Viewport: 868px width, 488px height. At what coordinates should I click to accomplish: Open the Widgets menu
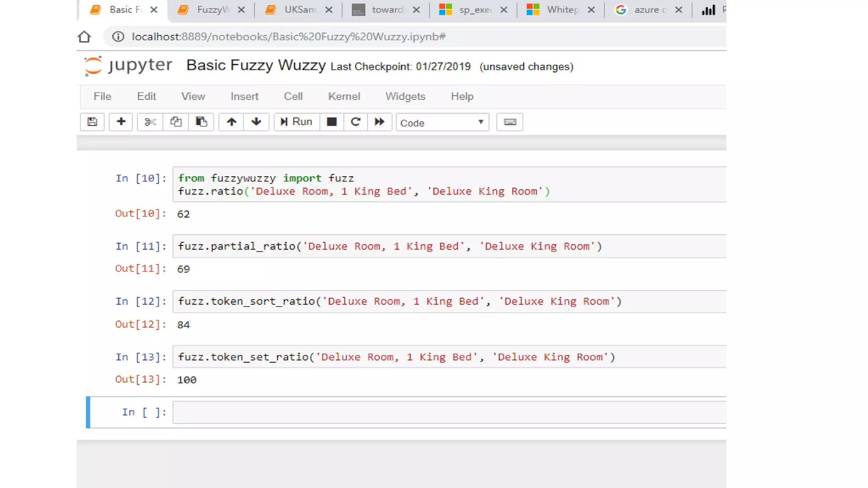[405, 96]
